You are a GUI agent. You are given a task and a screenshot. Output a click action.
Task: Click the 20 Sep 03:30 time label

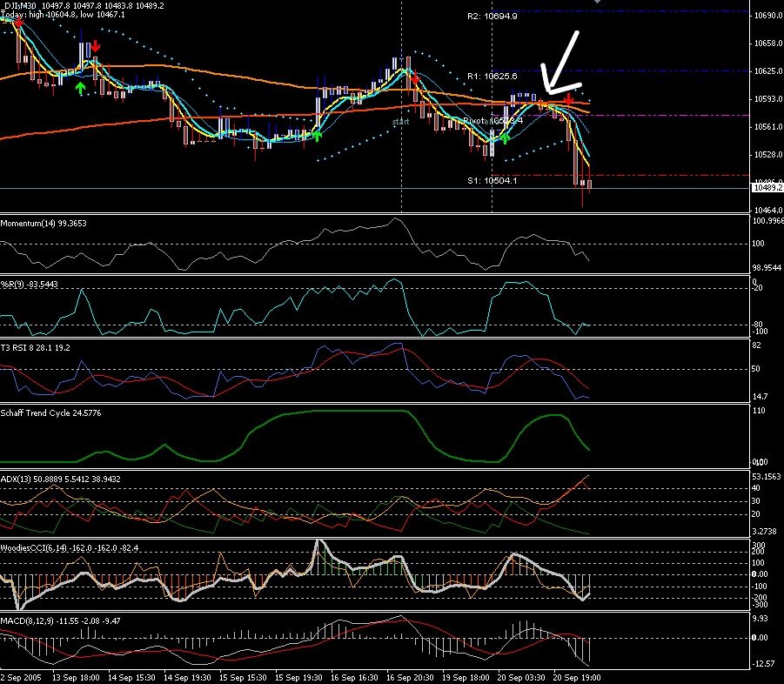point(521,678)
